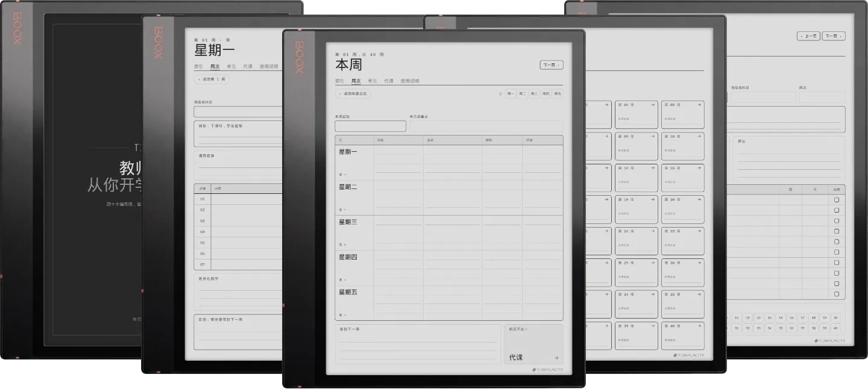Click the arrow on the 第 10 周 card
Screen dimensions: 868x389
click(x=698, y=137)
